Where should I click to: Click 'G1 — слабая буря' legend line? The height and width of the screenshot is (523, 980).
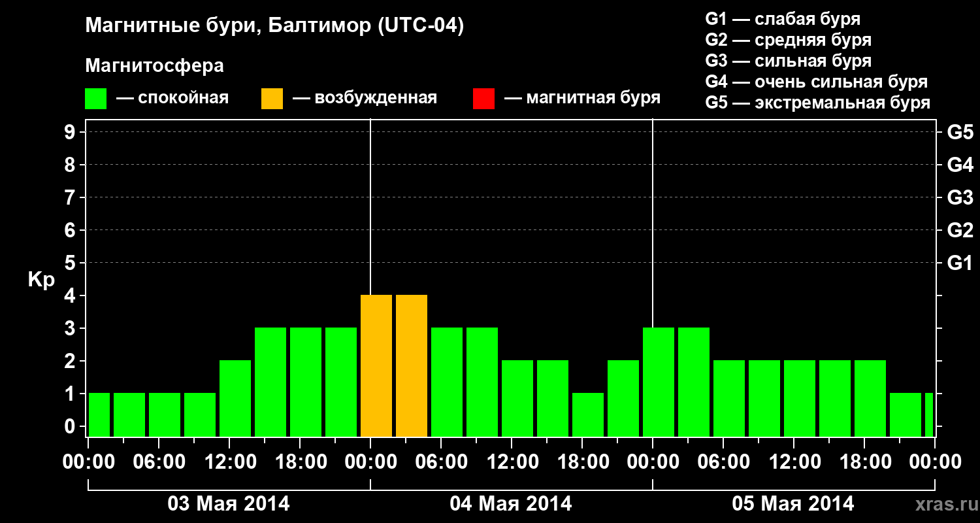tap(783, 19)
